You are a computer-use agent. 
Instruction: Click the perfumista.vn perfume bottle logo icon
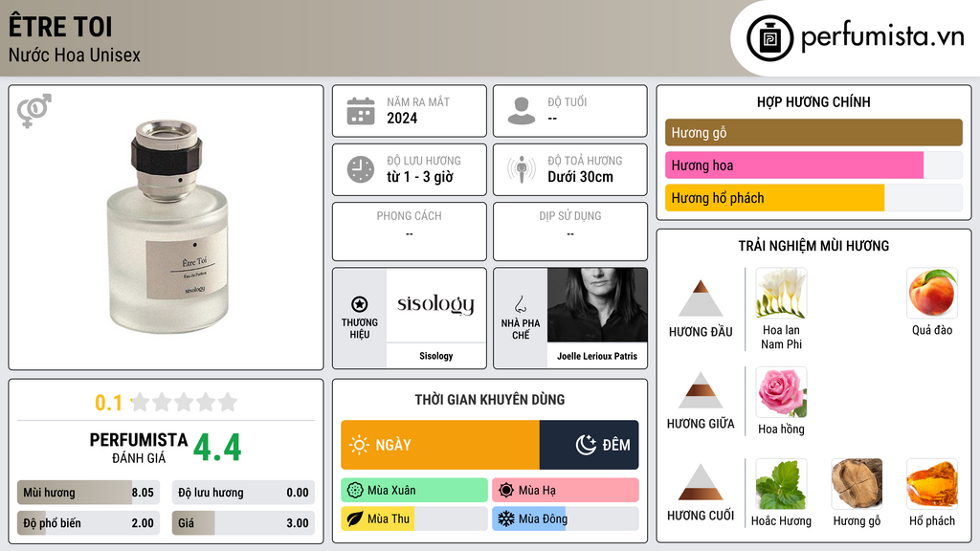(x=769, y=38)
